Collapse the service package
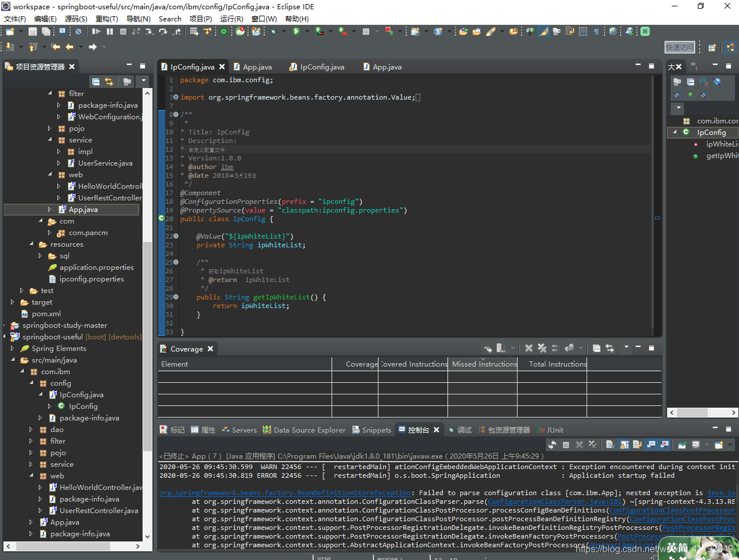The image size is (739, 560). (x=50, y=140)
